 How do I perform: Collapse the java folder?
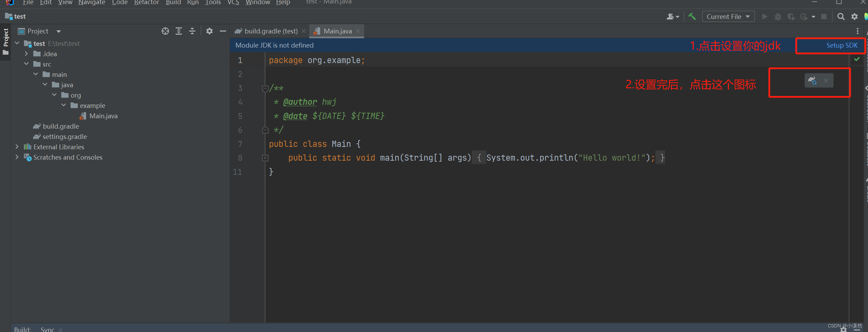pyautogui.click(x=45, y=85)
